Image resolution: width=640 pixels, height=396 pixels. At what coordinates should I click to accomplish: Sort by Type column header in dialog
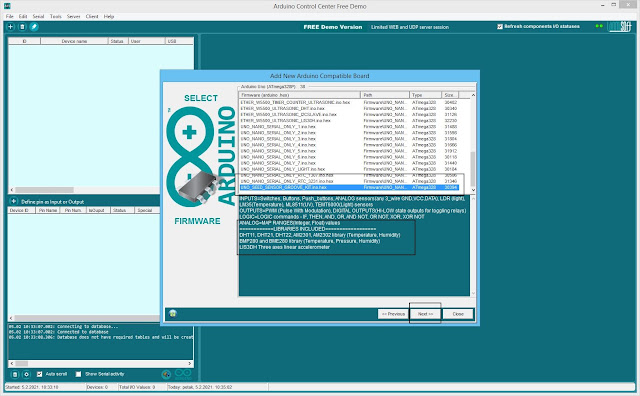point(425,95)
